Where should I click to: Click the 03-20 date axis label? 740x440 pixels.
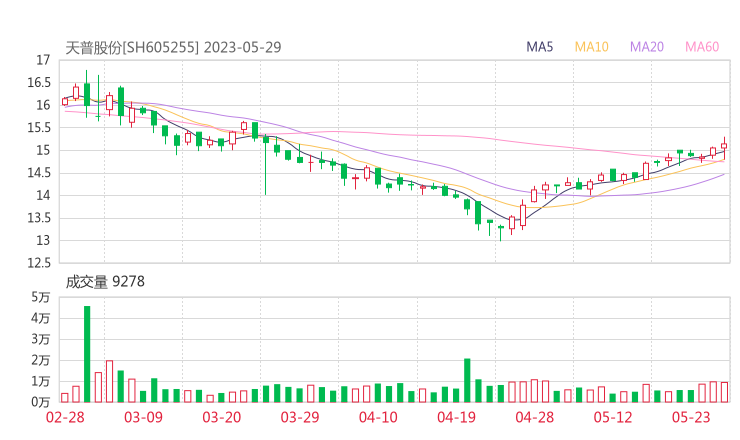point(222,417)
